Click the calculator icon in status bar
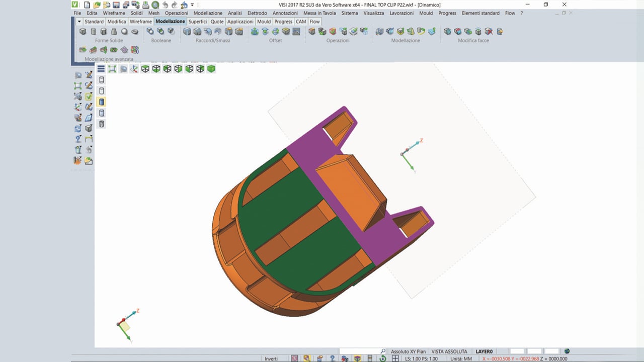The width and height of the screenshot is (644, 362). coord(370,358)
